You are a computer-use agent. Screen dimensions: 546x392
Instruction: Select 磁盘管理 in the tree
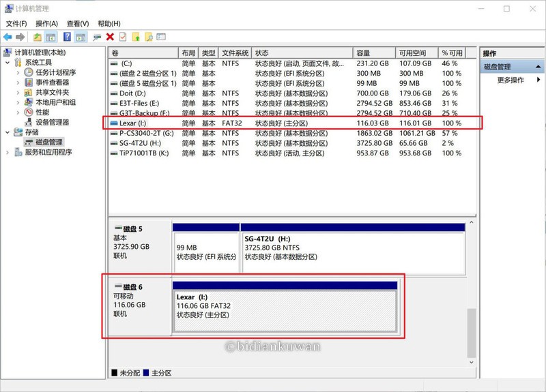click(49, 142)
